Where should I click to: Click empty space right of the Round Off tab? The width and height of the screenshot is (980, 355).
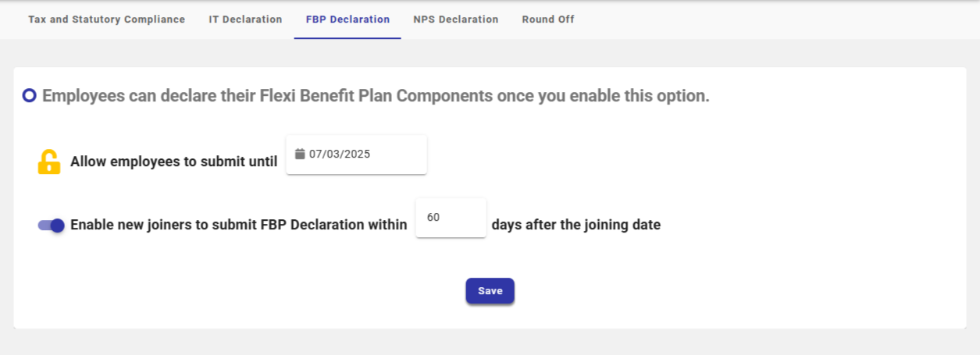tap(742, 20)
